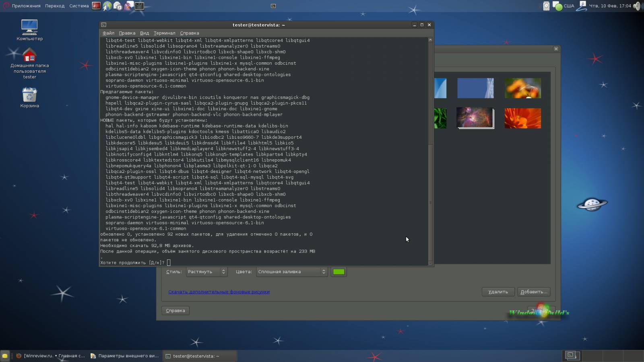Click the terminal input prompt cursor
The height and width of the screenshot is (362, 644).
[x=169, y=263]
